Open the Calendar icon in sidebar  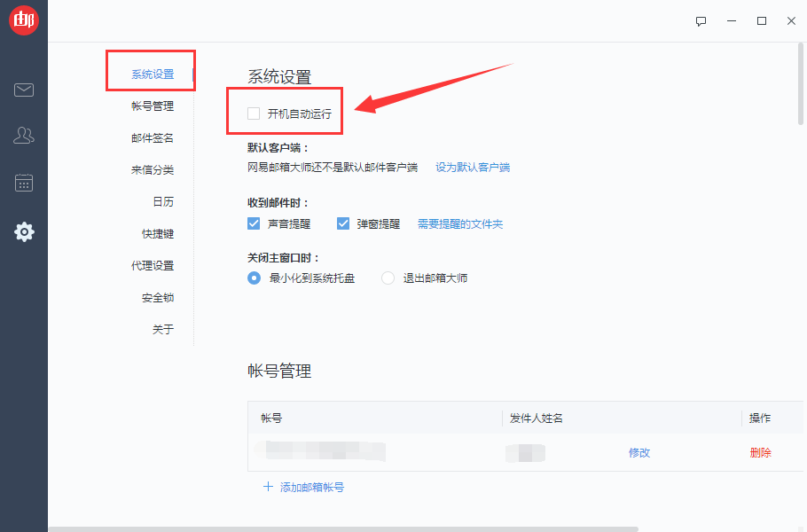pos(24,183)
